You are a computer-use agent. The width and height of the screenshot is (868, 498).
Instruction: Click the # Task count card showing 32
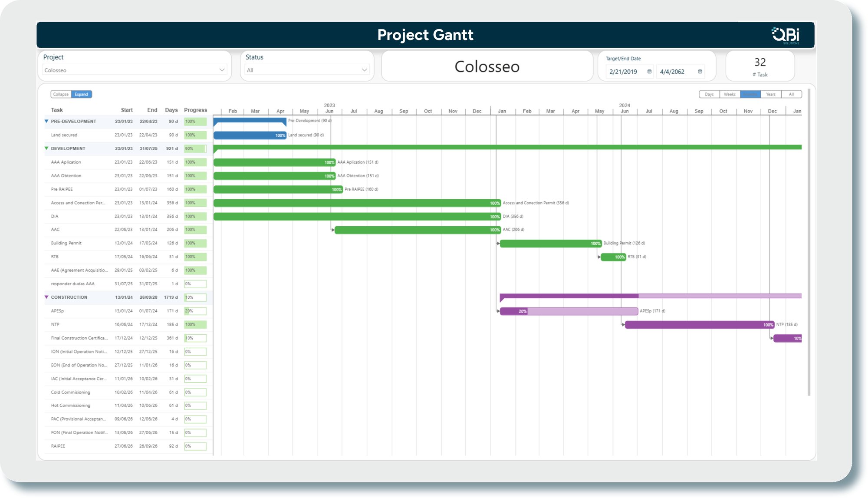(759, 66)
